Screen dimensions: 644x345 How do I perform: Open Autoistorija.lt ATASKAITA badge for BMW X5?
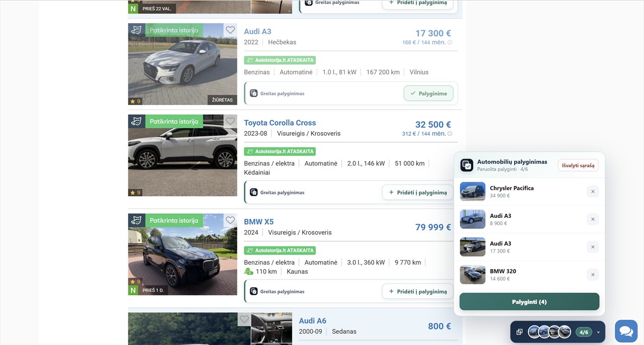click(280, 250)
